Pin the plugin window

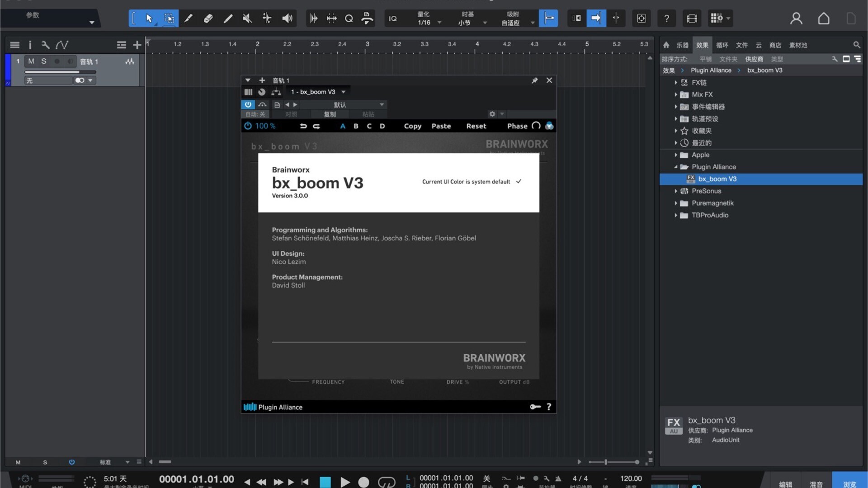(534, 80)
